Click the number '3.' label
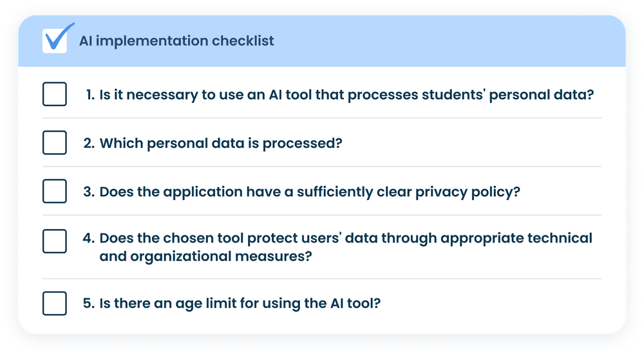Viewport: 644px width, 355px height. pos(89,191)
